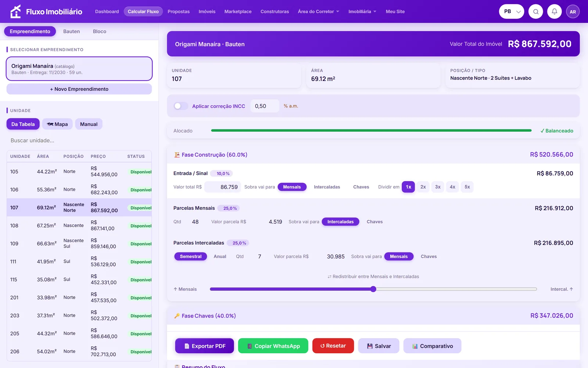Toggle Aplicar correção INCC switch
588x368 pixels.
click(180, 106)
